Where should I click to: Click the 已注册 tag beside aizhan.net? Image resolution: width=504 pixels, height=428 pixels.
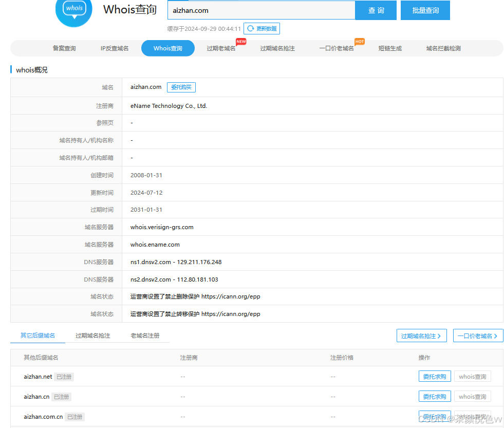(64, 377)
